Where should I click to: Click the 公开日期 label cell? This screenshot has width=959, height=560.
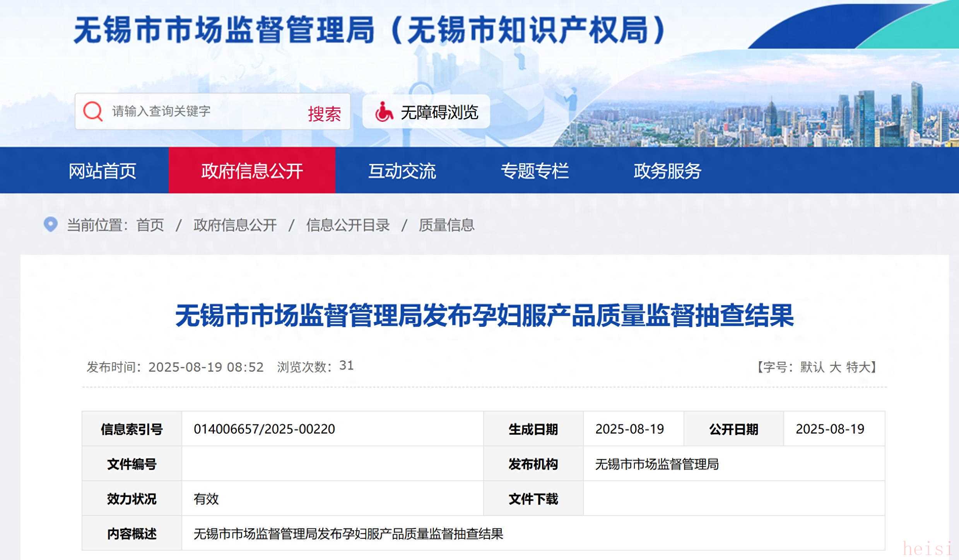[734, 429]
